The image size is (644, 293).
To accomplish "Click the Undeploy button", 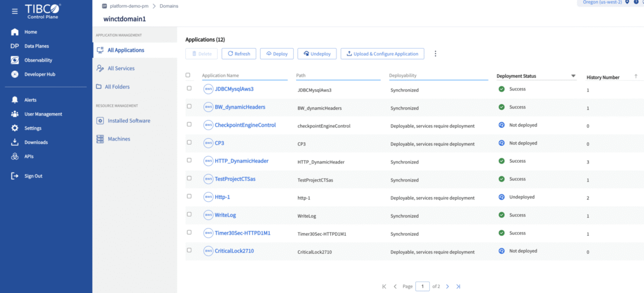I will pyautogui.click(x=317, y=54).
